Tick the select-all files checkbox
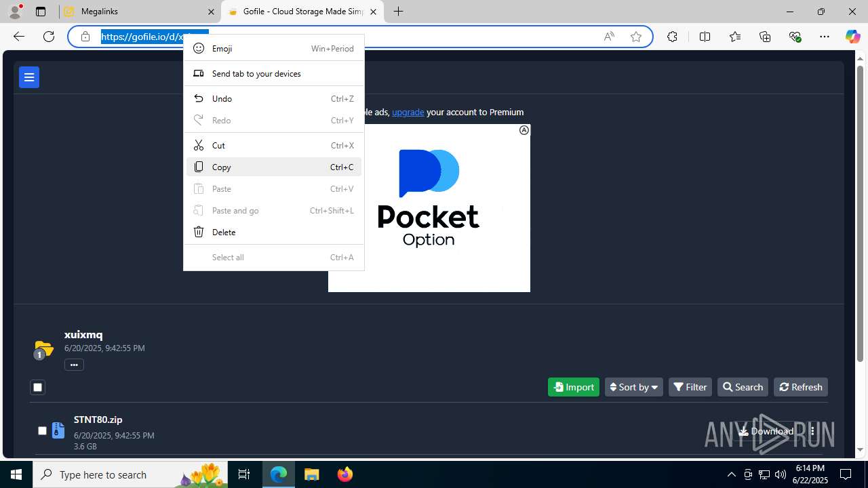The height and width of the screenshot is (488, 868). point(37,387)
